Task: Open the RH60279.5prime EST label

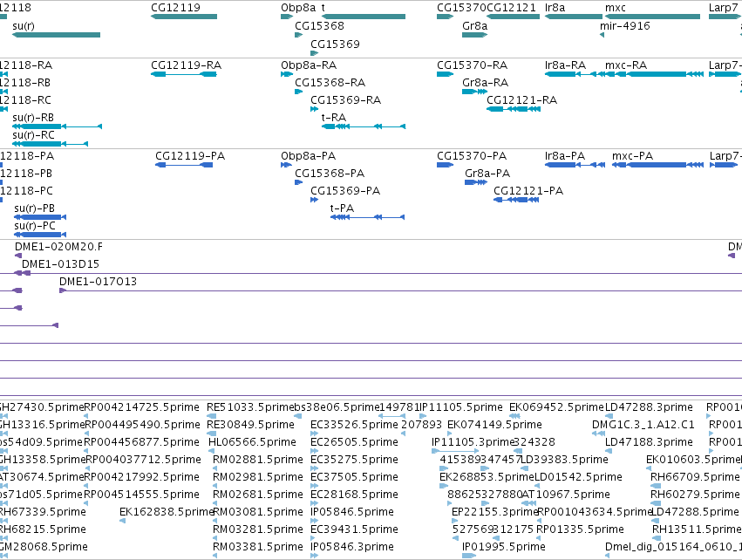Action: (x=695, y=495)
